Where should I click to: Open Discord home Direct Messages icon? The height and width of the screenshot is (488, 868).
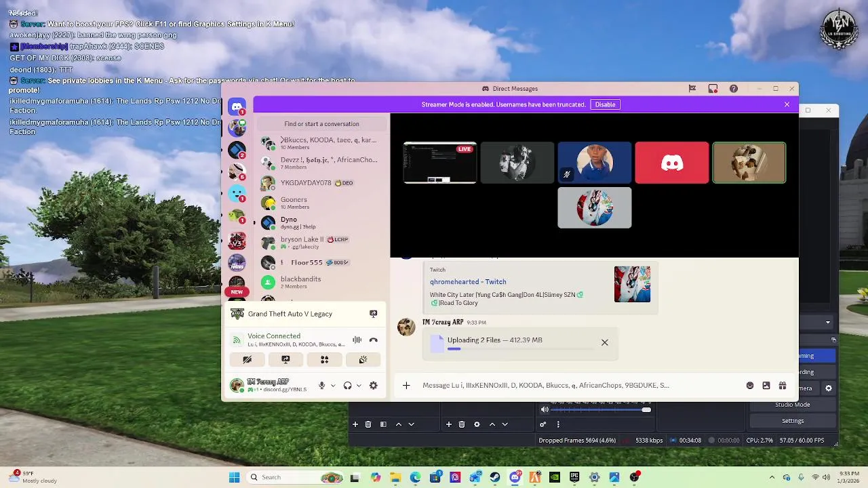click(237, 106)
